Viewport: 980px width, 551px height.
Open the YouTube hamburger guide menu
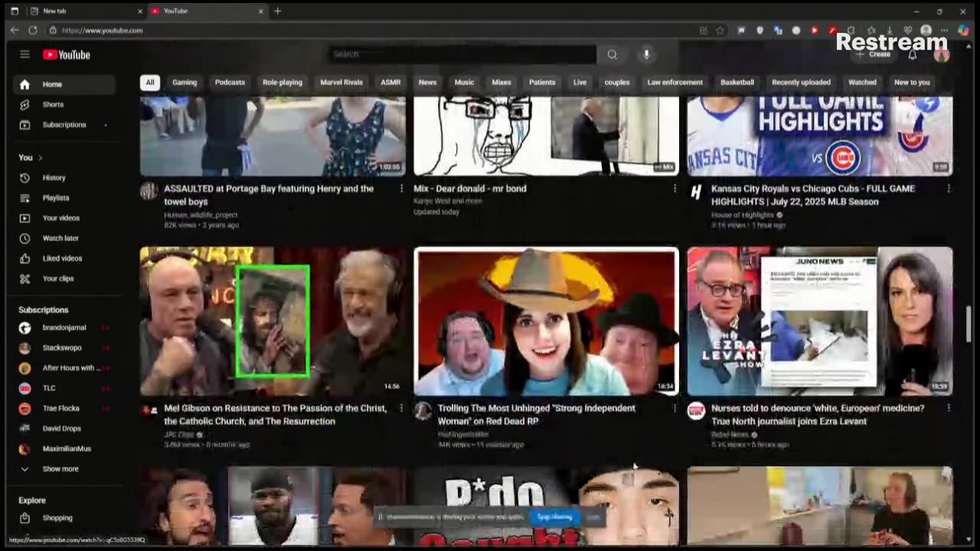[24, 54]
